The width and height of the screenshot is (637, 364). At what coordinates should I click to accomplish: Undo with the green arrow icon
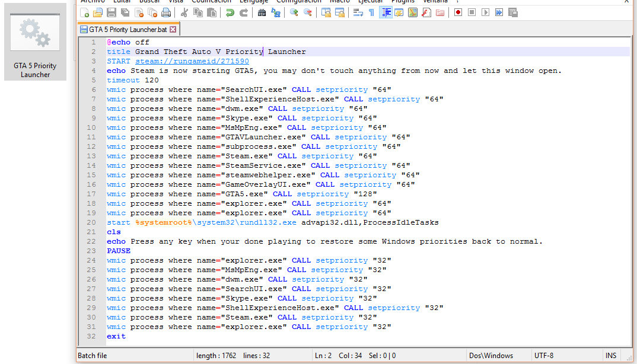tap(230, 12)
